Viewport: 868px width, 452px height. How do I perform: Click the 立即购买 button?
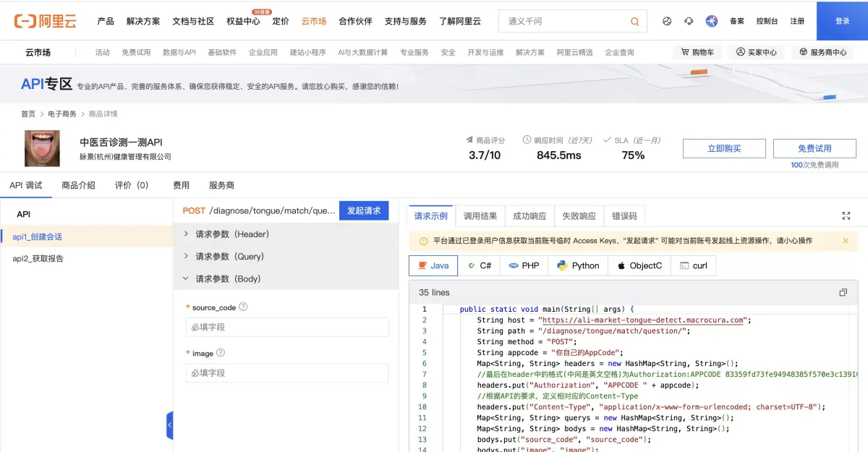tap(724, 148)
